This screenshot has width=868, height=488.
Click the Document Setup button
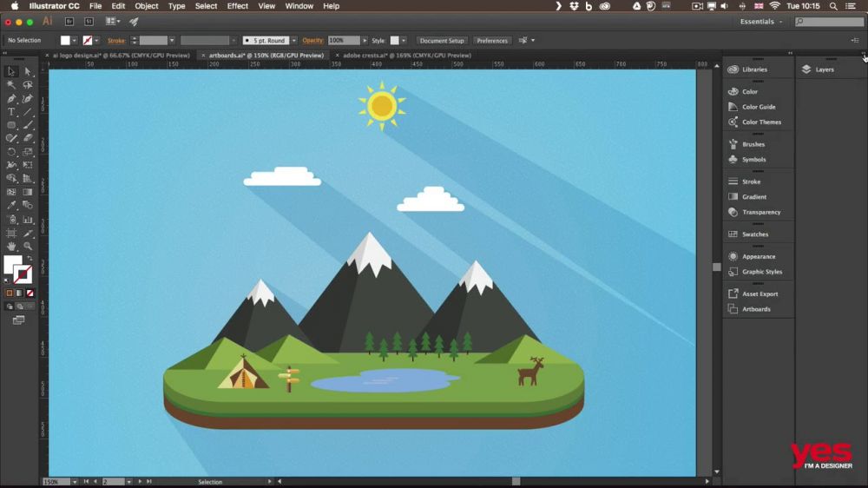pos(442,41)
